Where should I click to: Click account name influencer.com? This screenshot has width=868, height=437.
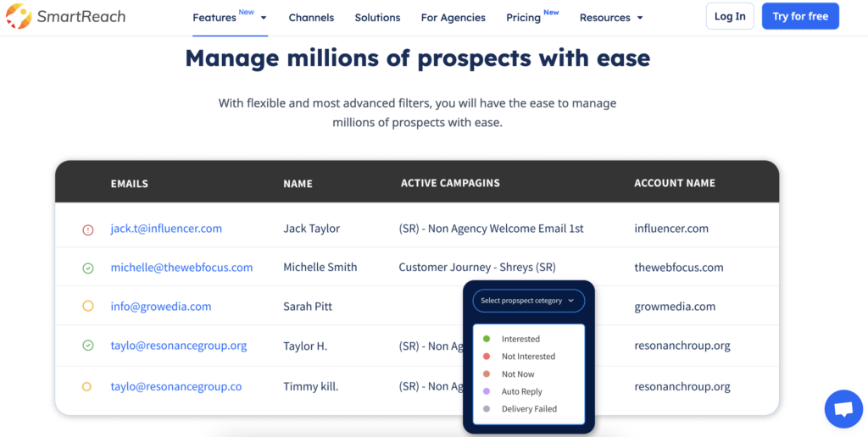tap(671, 229)
